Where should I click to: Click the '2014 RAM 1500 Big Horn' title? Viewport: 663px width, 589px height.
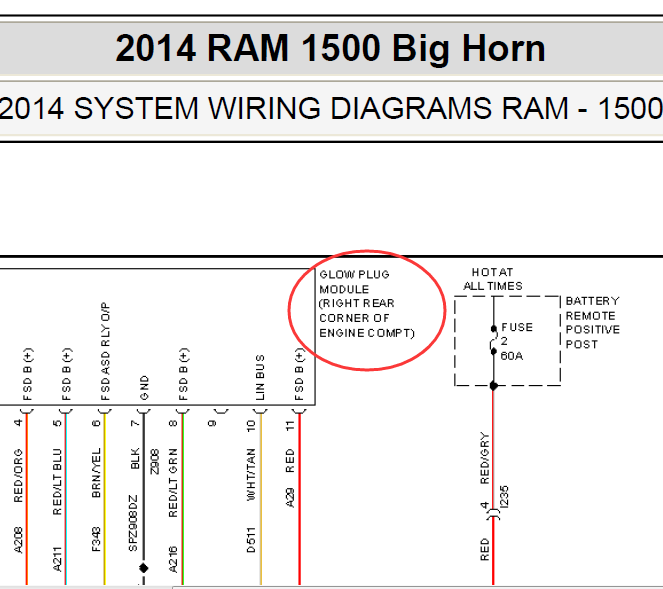click(330, 49)
